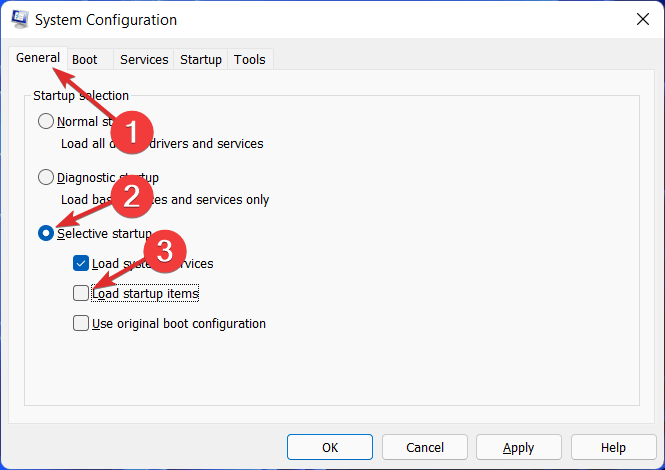Close the System Configuration dialog
The image size is (665, 470).
(640, 20)
